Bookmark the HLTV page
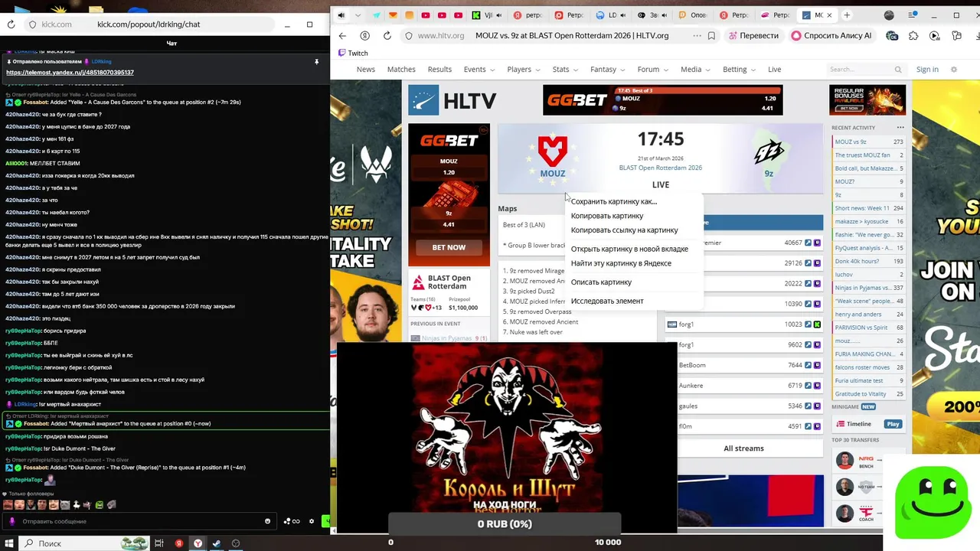Screen dimensions: 980x551 tap(711, 35)
